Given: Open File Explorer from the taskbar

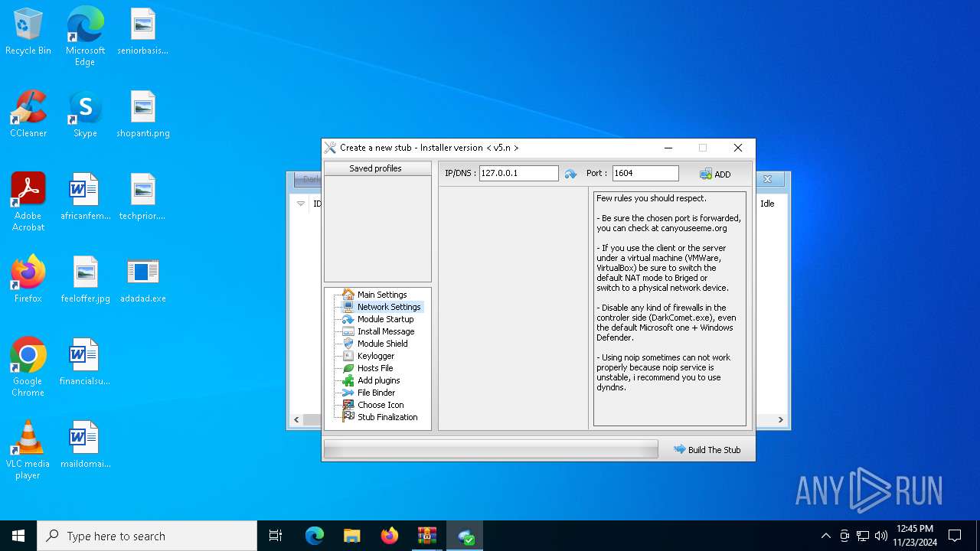Looking at the screenshot, I should (351, 536).
